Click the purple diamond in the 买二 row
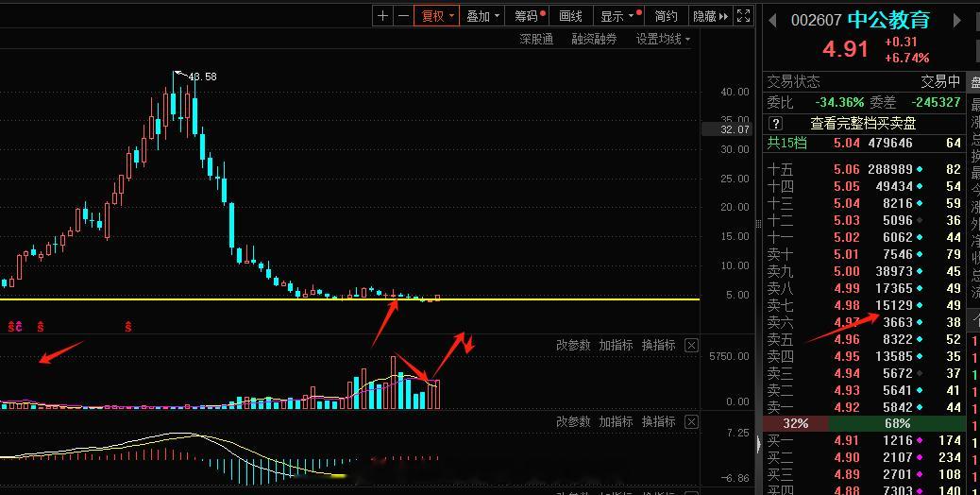 point(920,457)
